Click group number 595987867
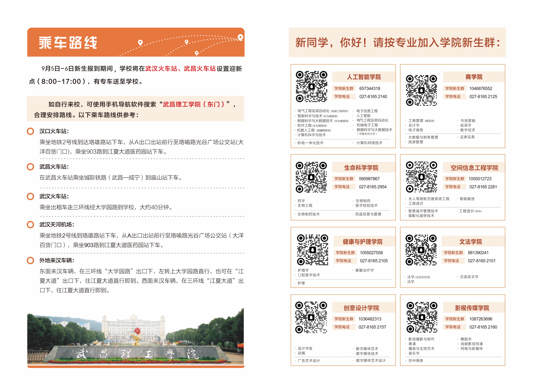This screenshot has width=534, height=392. (x=369, y=179)
